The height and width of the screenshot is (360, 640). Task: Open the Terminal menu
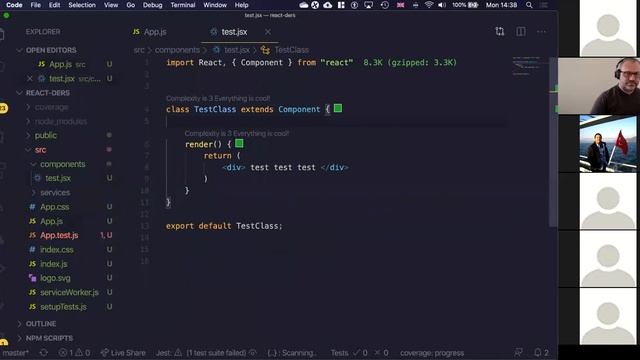(x=183, y=5)
